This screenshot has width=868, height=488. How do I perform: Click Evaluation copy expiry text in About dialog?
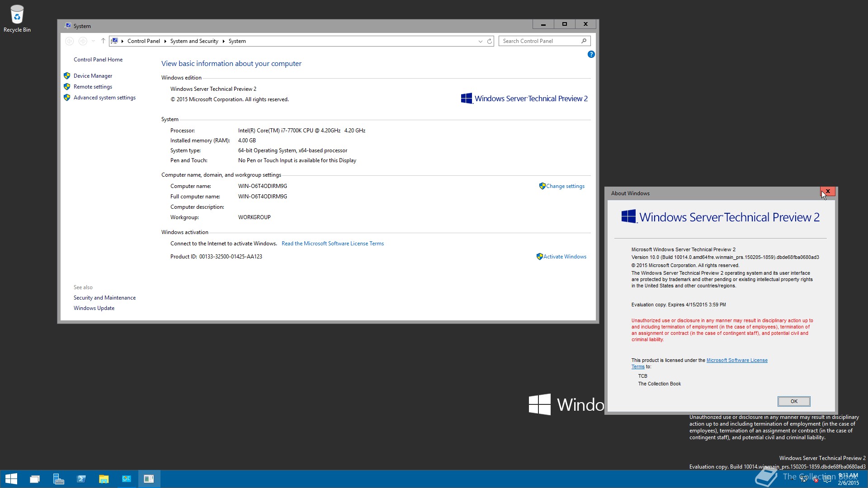(679, 305)
